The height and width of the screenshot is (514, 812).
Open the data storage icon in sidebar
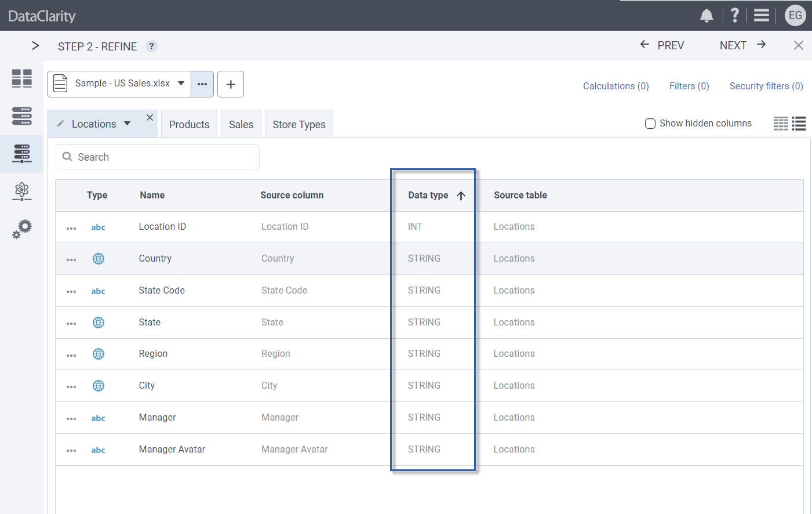click(22, 116)
